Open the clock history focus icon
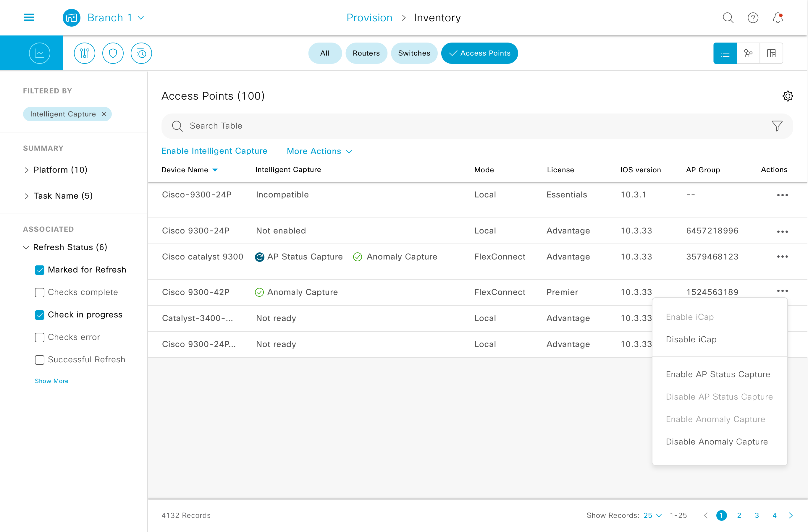This screenshot has height=532, width=808. 141,53
